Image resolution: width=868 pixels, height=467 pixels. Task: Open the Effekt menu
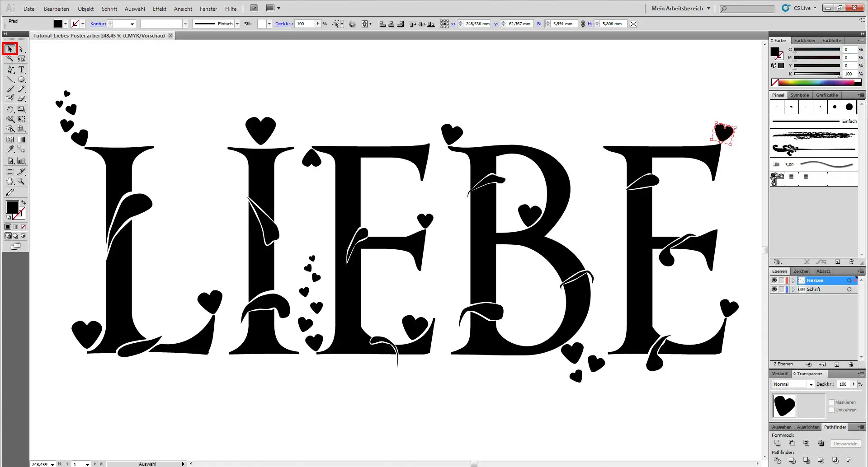click(160, 9)
